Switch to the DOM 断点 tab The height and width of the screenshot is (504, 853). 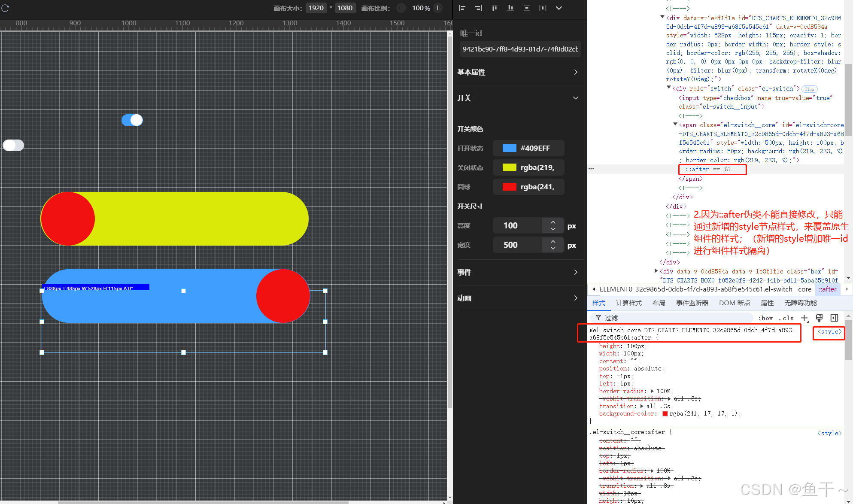[735, 303]
